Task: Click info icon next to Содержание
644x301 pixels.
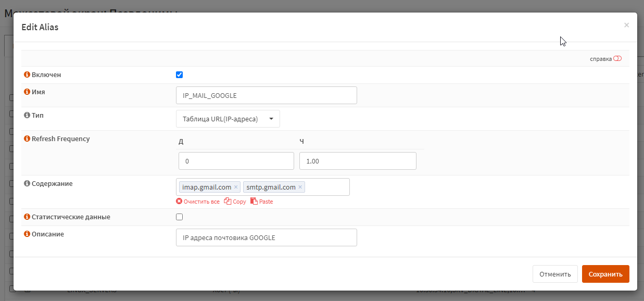Action: pyautogui.click(x=27, y=183)
